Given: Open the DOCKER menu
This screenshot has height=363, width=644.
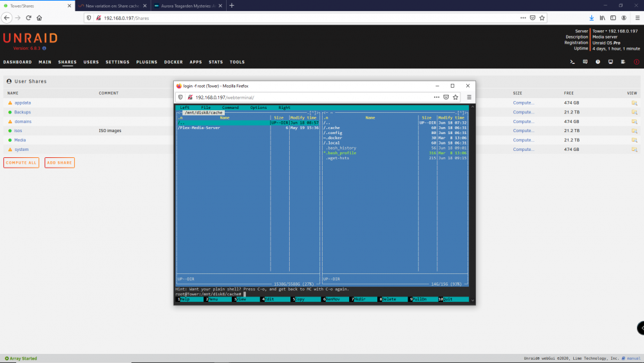Looking at the screenshot, I should click(173, 62).
